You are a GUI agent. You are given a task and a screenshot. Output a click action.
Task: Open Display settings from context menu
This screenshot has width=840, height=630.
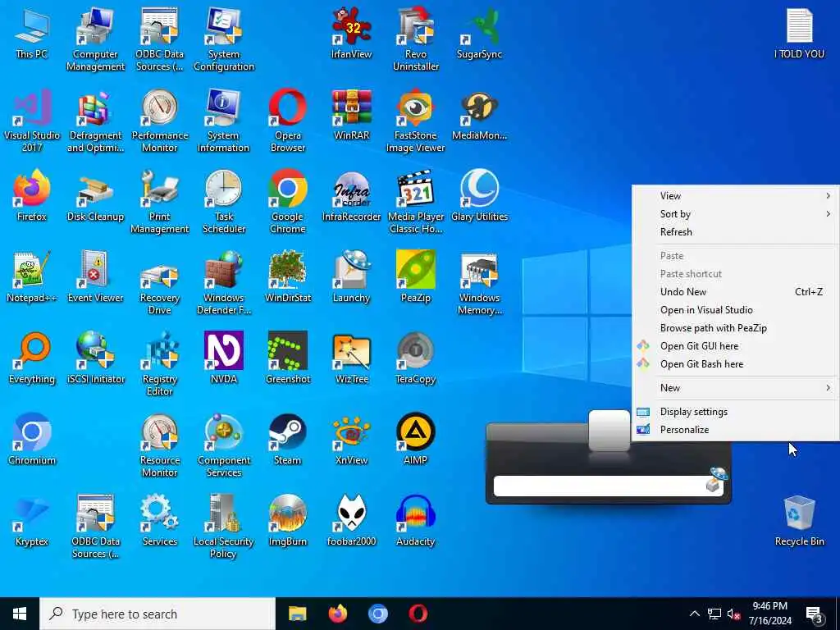point(735,412)
